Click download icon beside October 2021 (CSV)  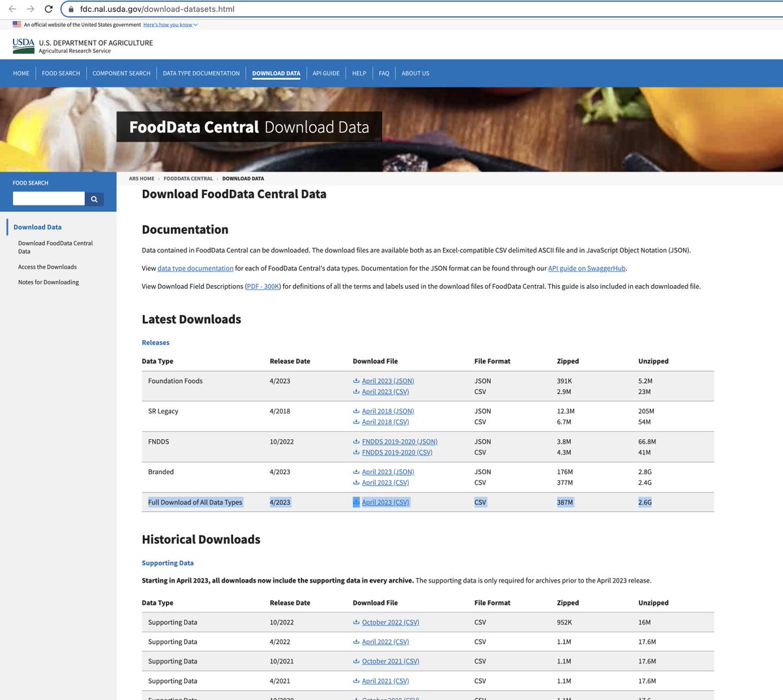pyautogui.click(x=356, y=662)
